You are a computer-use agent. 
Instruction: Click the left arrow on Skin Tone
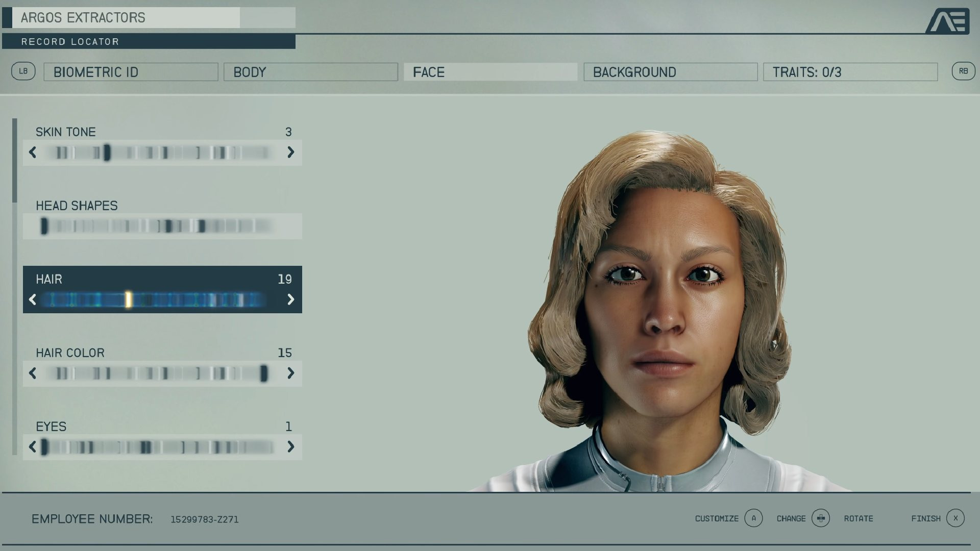pyautogui.click(x=33, y=153)
